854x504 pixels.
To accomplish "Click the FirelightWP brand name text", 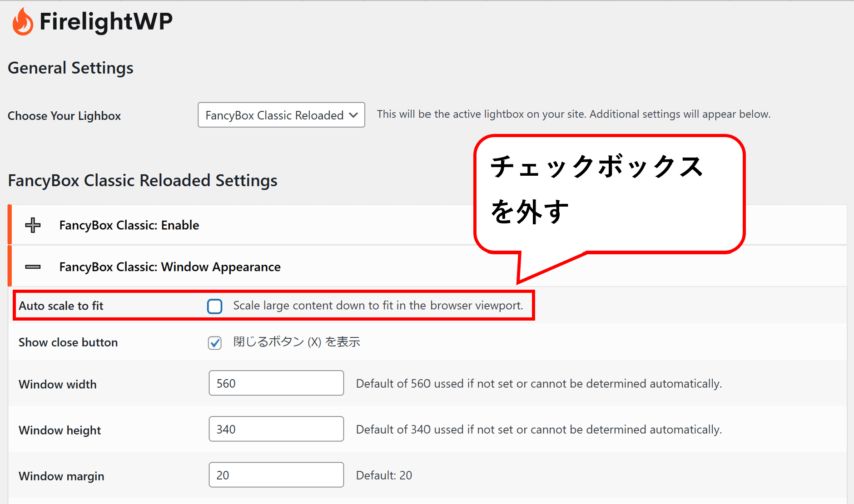I will click(x=106, y=22).
